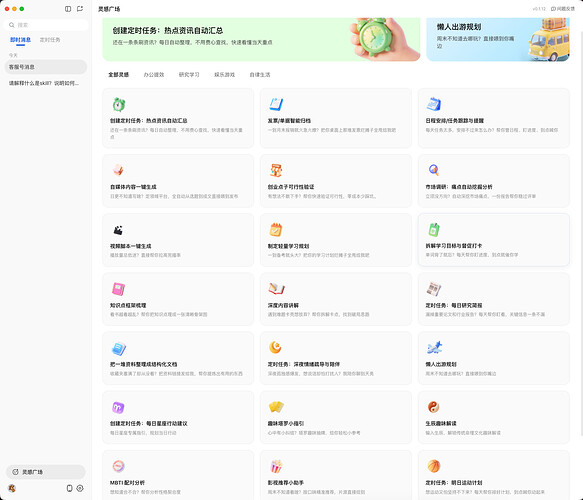Switch to the 即时消息 tab
This screenshot has width=583, height=500.
[20, 39]
